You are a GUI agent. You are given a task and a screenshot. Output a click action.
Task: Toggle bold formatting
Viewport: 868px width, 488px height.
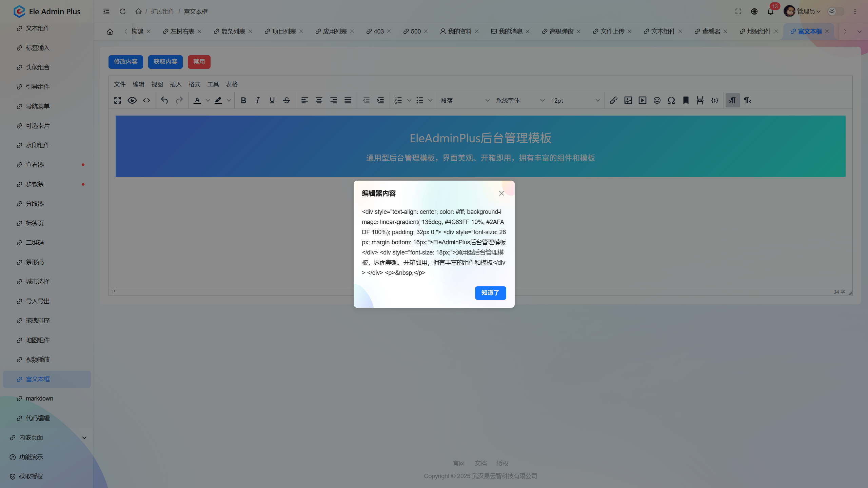(x=243, y=100)
